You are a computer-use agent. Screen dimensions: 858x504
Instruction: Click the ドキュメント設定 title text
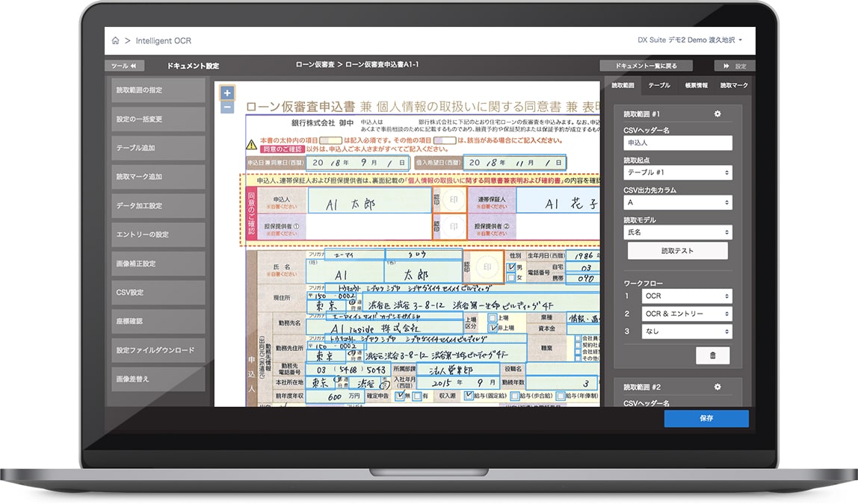tap(193, 66)
